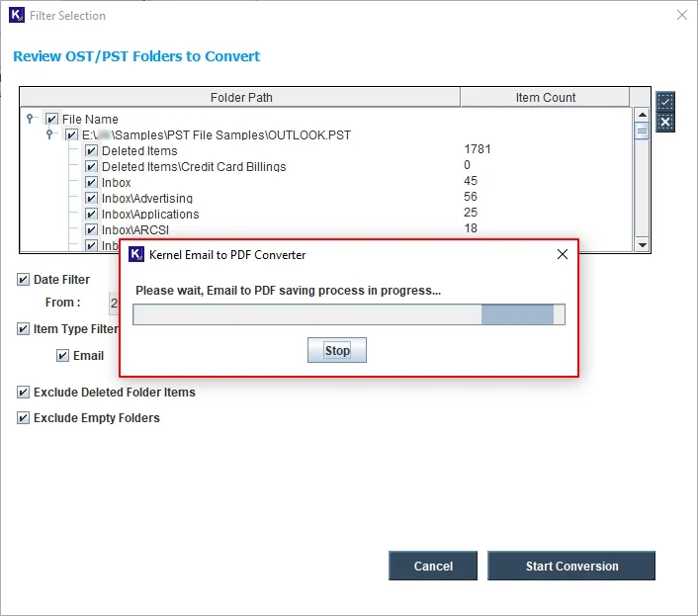Click the Cancel button
The width and height of the screenshot is (698, 616).
pos(433,566)
